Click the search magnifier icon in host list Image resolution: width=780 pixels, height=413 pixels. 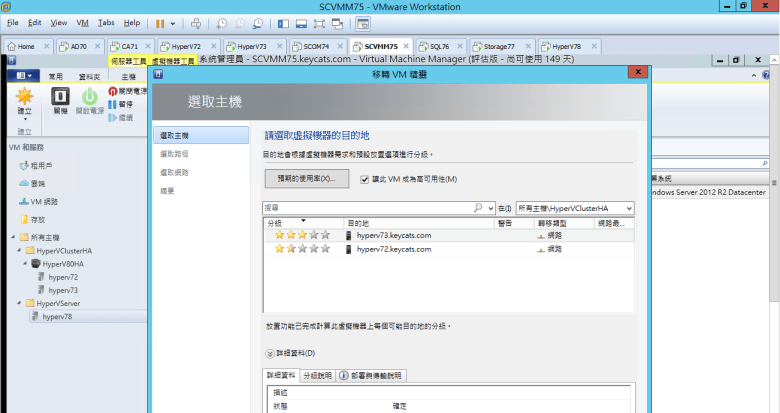click(x=478, y=207)
